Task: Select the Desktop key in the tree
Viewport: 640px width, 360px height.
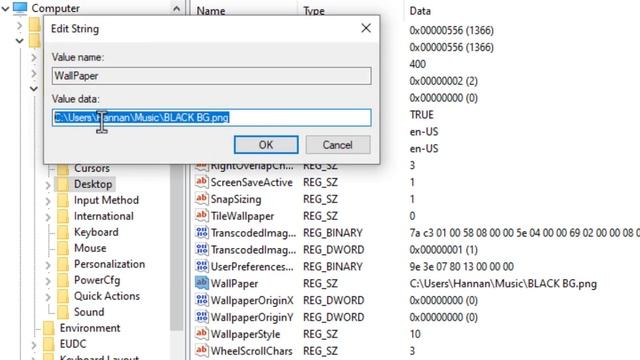Action: point(93,184)
